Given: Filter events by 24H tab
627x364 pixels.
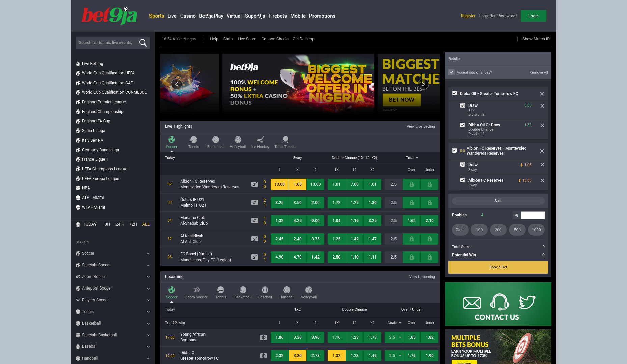Looking at the screenshot, I should pos(119,224).
